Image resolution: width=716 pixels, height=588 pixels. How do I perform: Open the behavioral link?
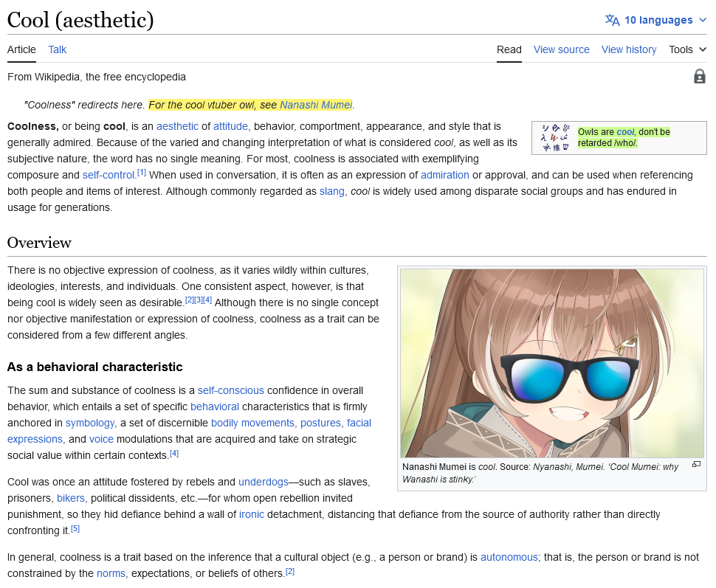coord(215,407)
